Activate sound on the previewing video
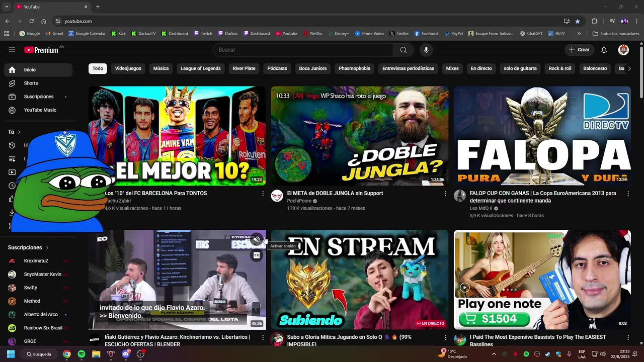The width and height of the screenshot is (644, 362). 257,239
